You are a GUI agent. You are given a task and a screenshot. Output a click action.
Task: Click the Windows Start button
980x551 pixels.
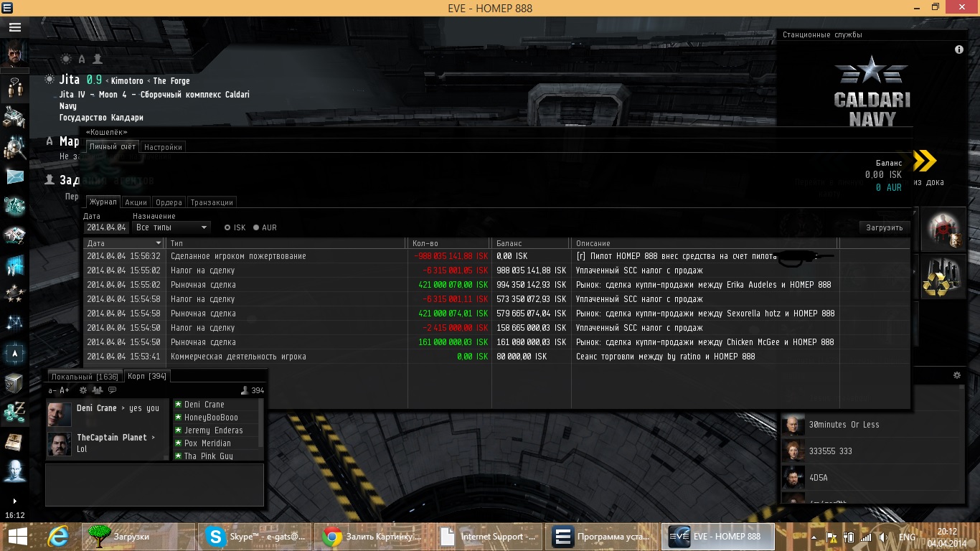coord(18,537)
